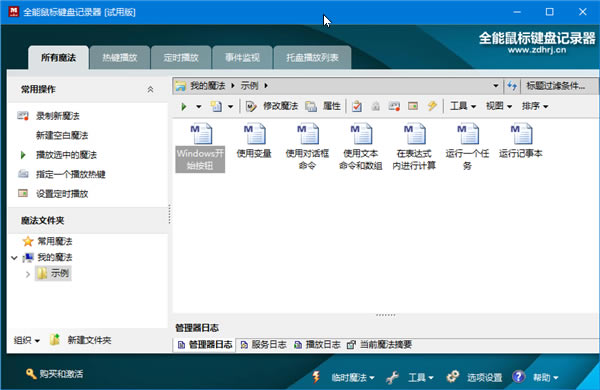Image resolution: width=600 pixels, height=390 pixels.
Task: Expand the 示例 tree node arrow
Action: click(28, 274)
